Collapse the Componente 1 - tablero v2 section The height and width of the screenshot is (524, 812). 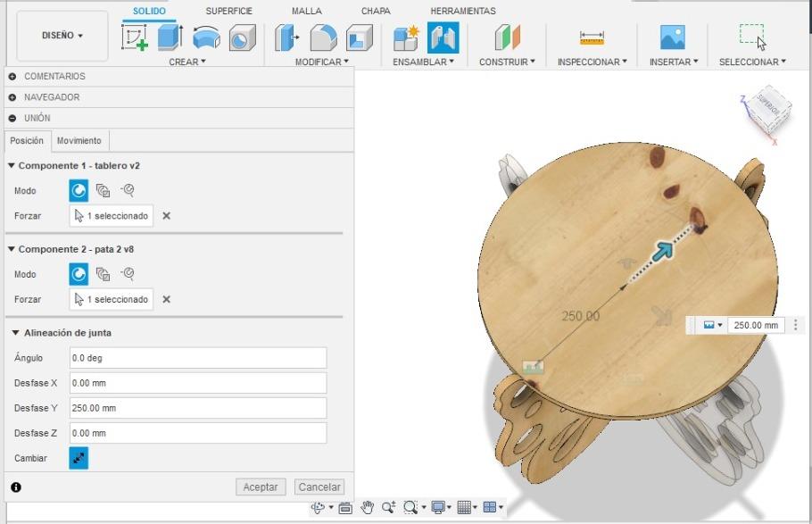pos(12,165)
